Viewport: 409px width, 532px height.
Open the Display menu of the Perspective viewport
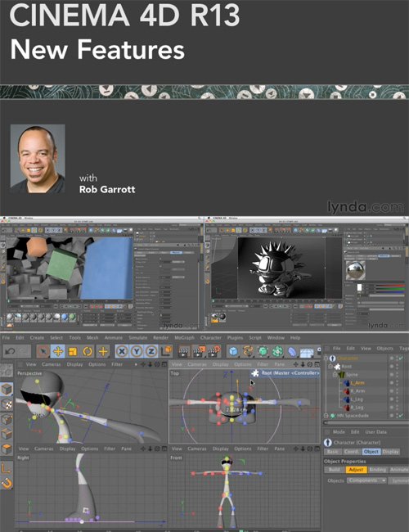click(74, 364)
